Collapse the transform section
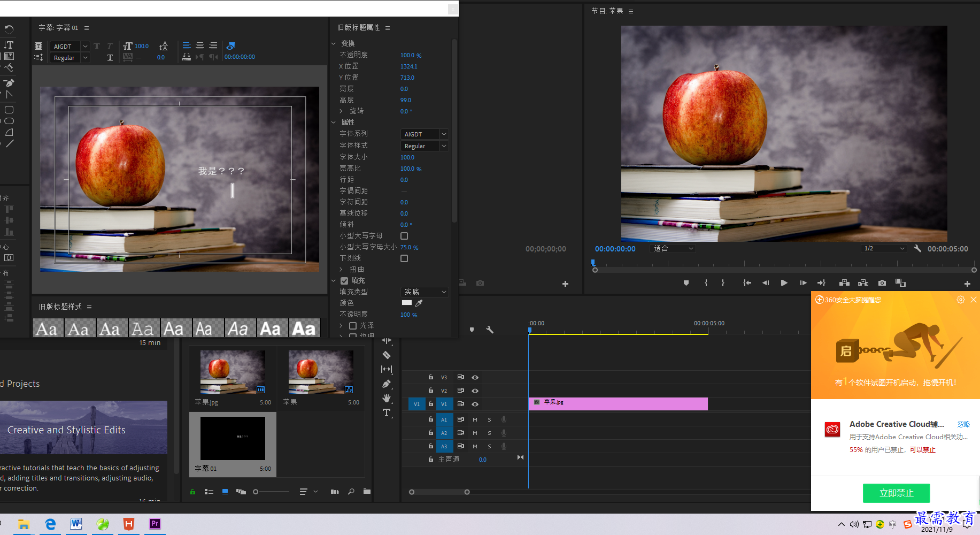This screenshot has width=980, height=535. (x=334, y=44)
